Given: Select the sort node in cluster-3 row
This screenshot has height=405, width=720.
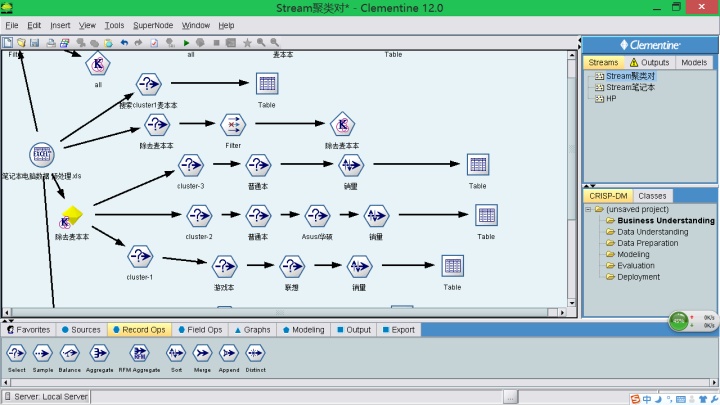Looking at the screenshot, I should (351, 165).
